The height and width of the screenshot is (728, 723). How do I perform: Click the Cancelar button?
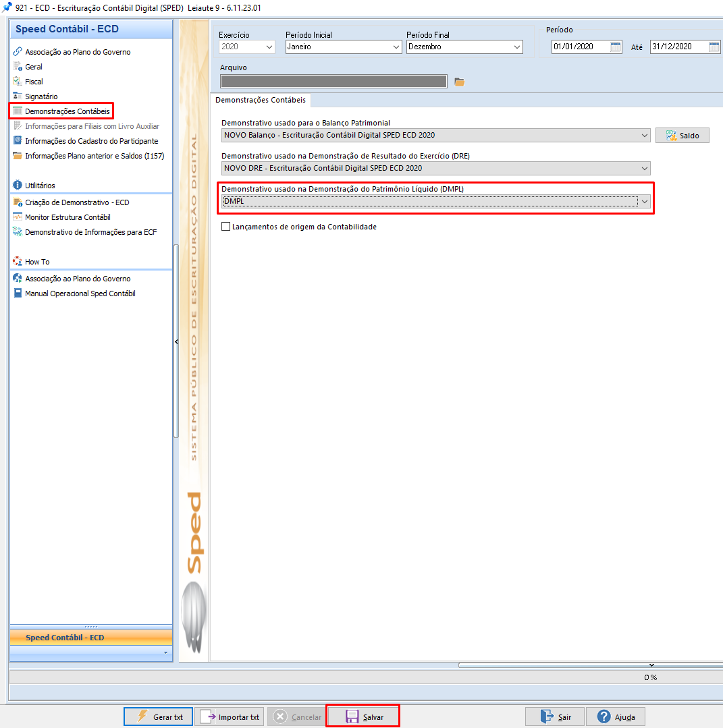point(298,717)
